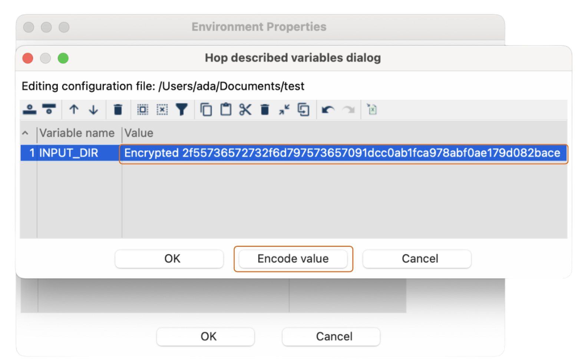Image resolution: width=588 pixels, height=364 pixels.
Task: Click the redo arrow icon
Action: [x=348, y=109]
